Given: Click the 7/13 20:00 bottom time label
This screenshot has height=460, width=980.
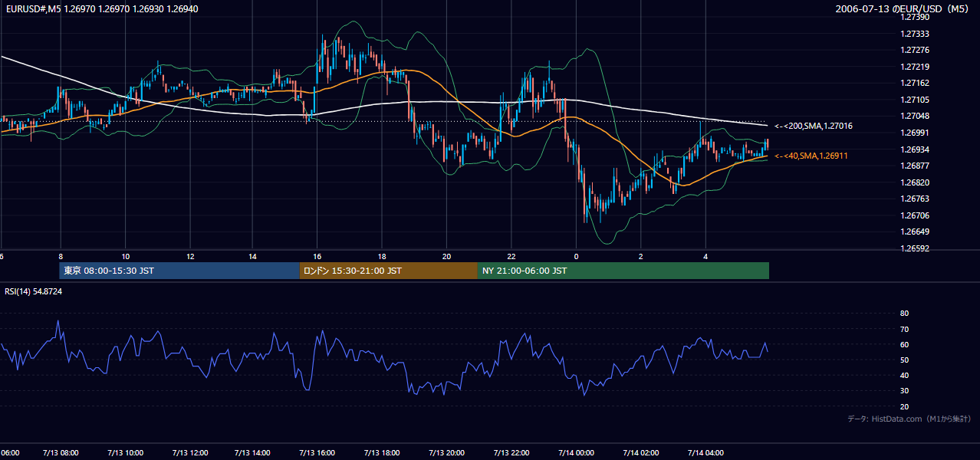Looking at the screenshot, I should pyautogui.click(x=447, y=453).
